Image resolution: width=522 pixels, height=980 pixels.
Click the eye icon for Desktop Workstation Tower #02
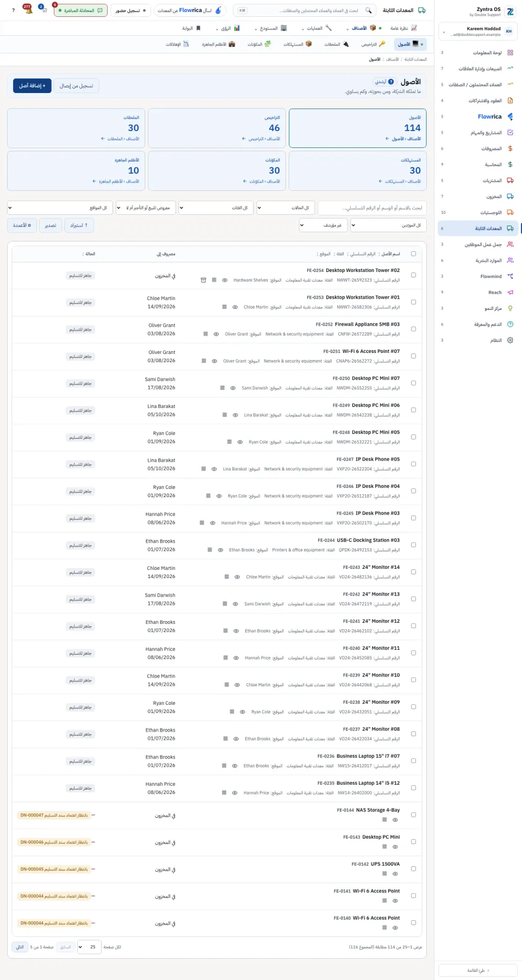coord(225,280)
